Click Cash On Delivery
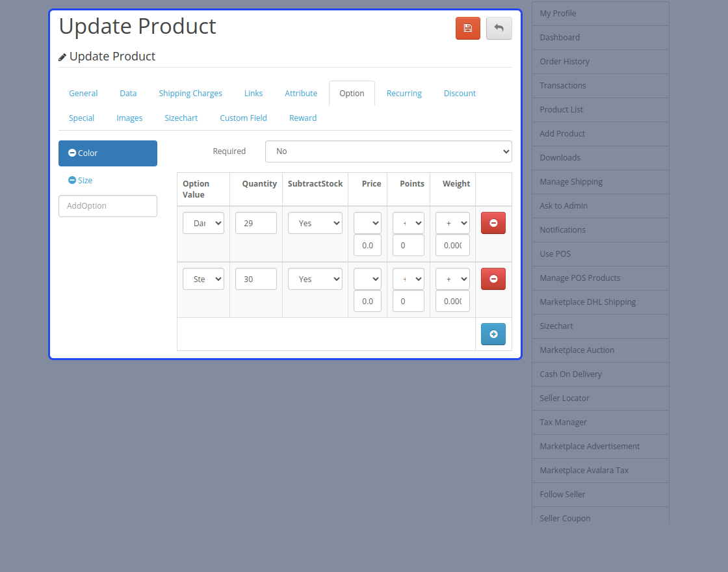Image resolution: width=728 pixels, height=572 pixels. click(x=601, y=374)
